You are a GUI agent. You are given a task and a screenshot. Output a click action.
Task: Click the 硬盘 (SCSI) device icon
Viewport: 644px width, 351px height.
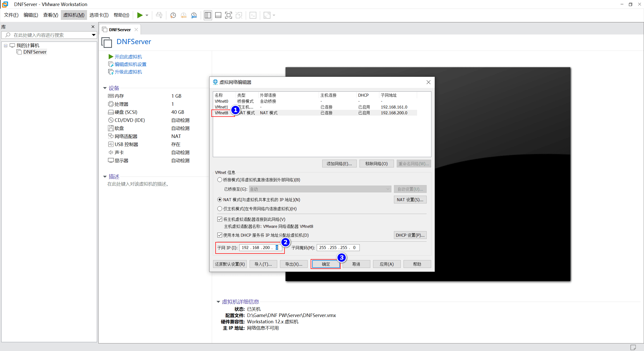pos(111,112)
